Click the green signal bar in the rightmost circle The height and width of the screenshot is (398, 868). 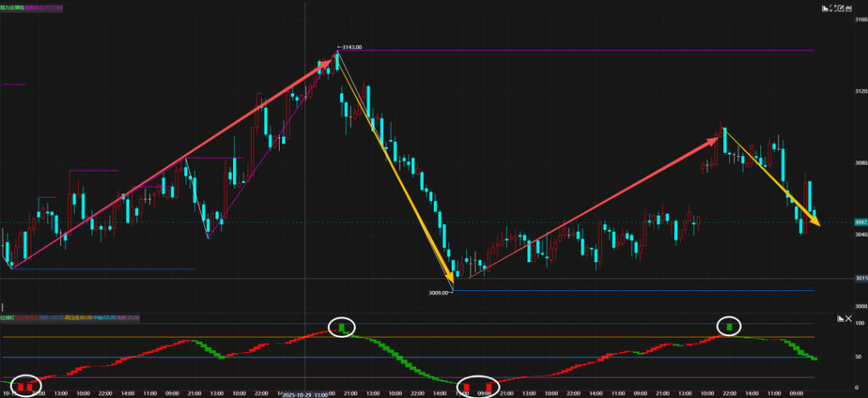pos(729,326)
